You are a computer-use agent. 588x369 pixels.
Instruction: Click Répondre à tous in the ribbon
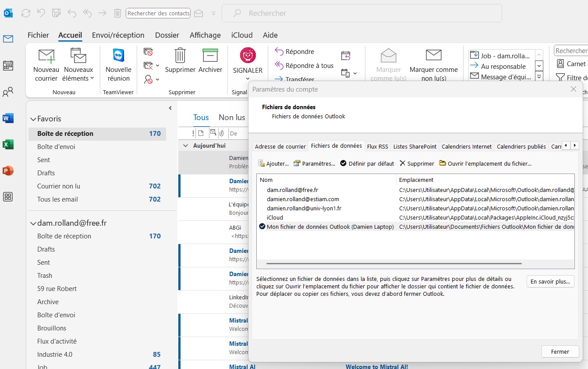pos(304,66)
